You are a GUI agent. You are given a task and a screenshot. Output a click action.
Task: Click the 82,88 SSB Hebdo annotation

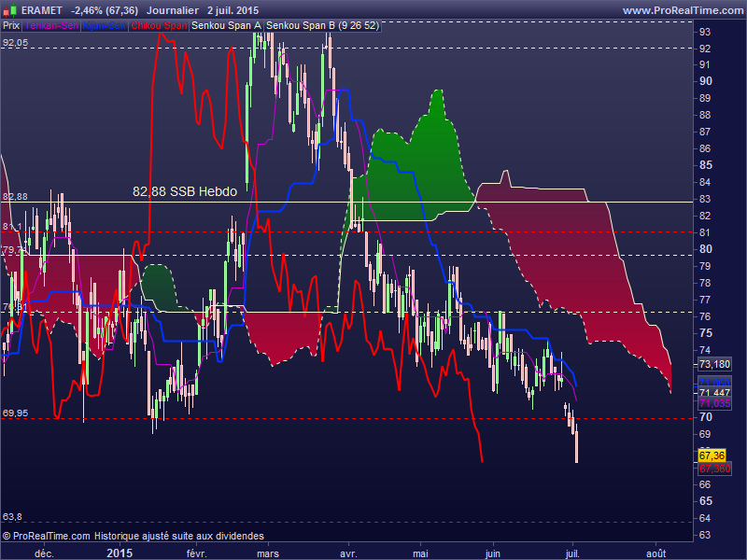tap(185, 191)
